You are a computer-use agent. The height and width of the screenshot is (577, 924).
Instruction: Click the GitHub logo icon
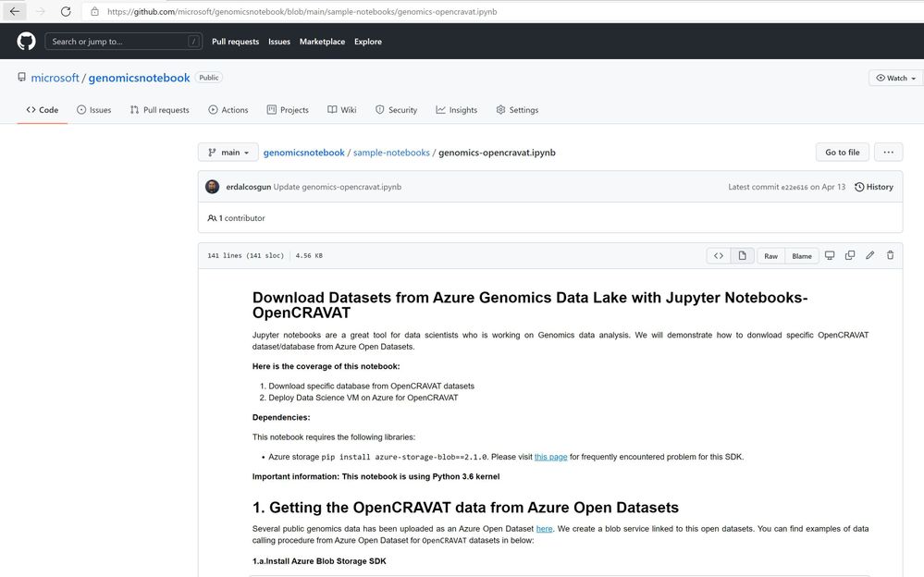pyautogui.click(x=26, y=42)
